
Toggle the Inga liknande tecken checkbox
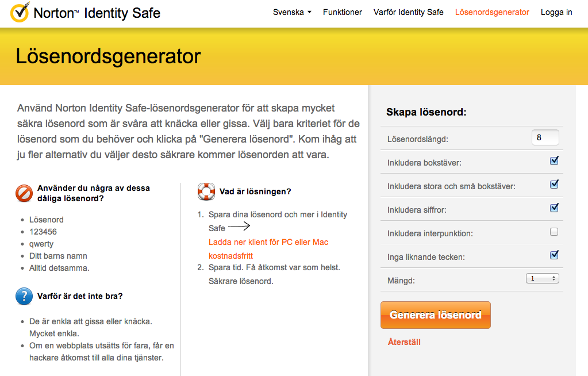coord(554,255)
